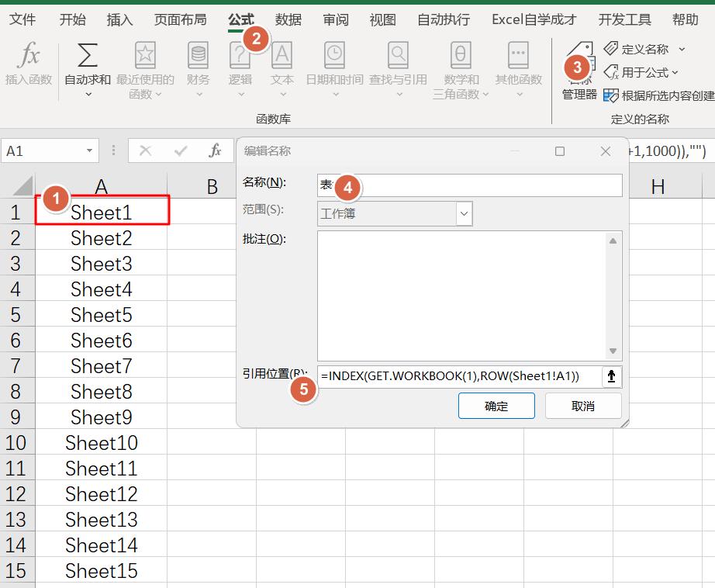Image resolution: width=715 pixels, height=588 pixels.
Task: Open Date and Time functions icon
Action: click(x=334, y=55)
